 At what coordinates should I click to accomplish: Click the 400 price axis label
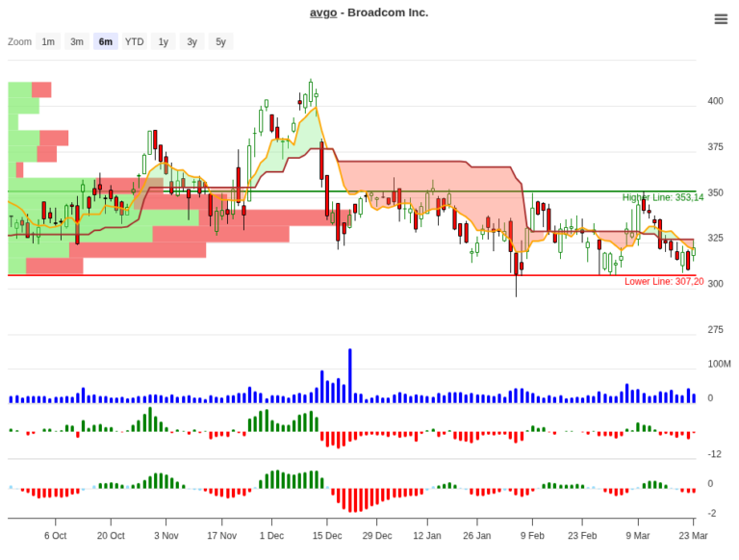[715, 101]
